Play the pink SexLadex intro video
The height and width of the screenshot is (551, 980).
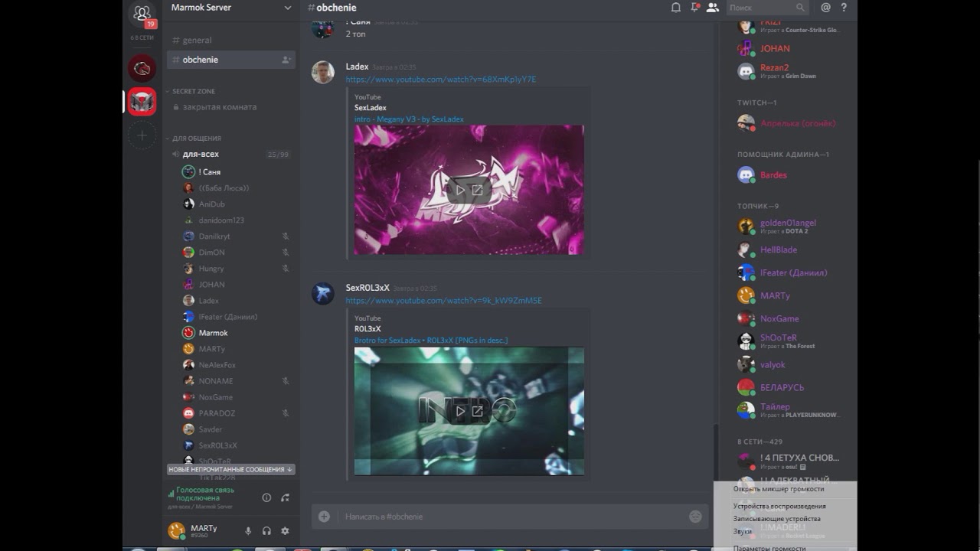point(460,190)
